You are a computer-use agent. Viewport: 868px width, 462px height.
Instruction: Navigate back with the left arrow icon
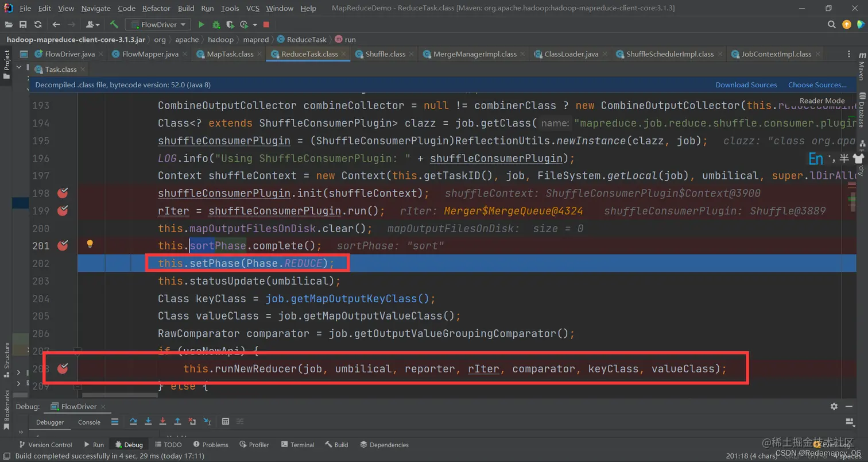click(56, 25)
